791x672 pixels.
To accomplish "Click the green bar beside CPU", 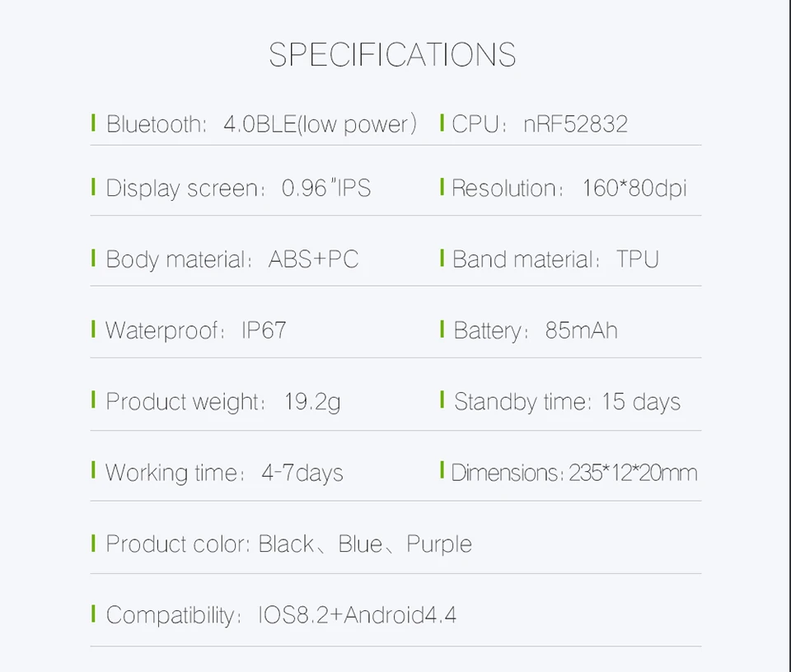I will (442, 123).
